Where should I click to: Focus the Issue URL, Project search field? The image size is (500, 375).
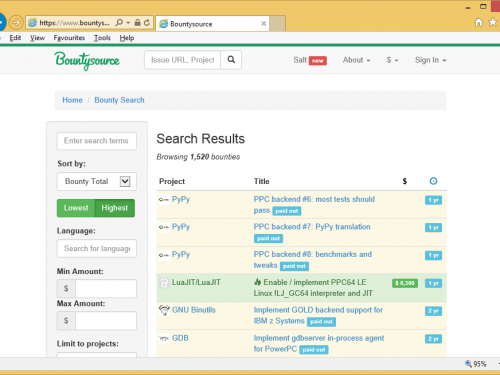pyautogui.click(x=182, y=60)
